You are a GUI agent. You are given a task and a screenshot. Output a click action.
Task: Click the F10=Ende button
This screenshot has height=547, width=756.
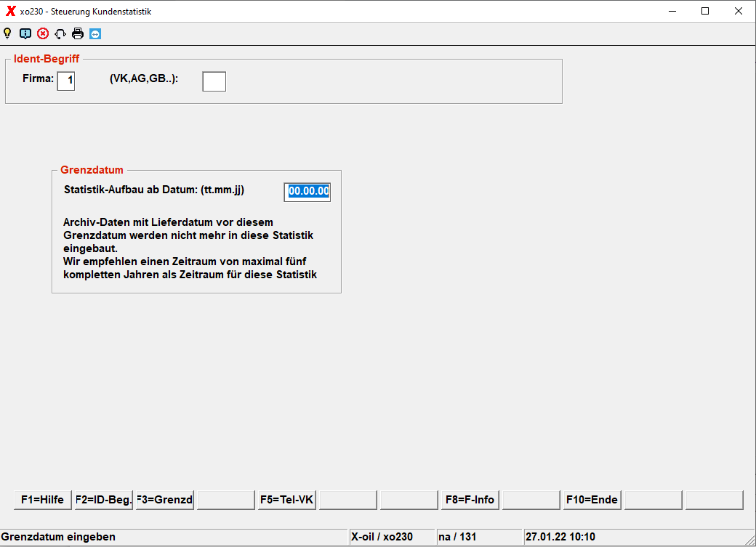point(592,500)
